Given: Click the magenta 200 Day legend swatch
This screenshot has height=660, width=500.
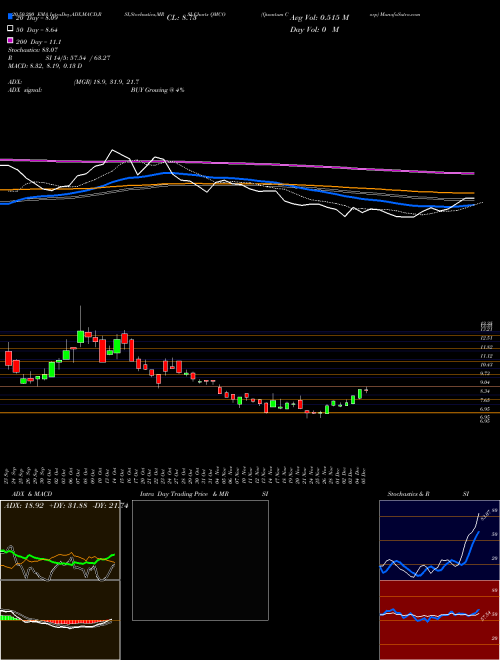Looking at the screenshot, I should (10, 41).
